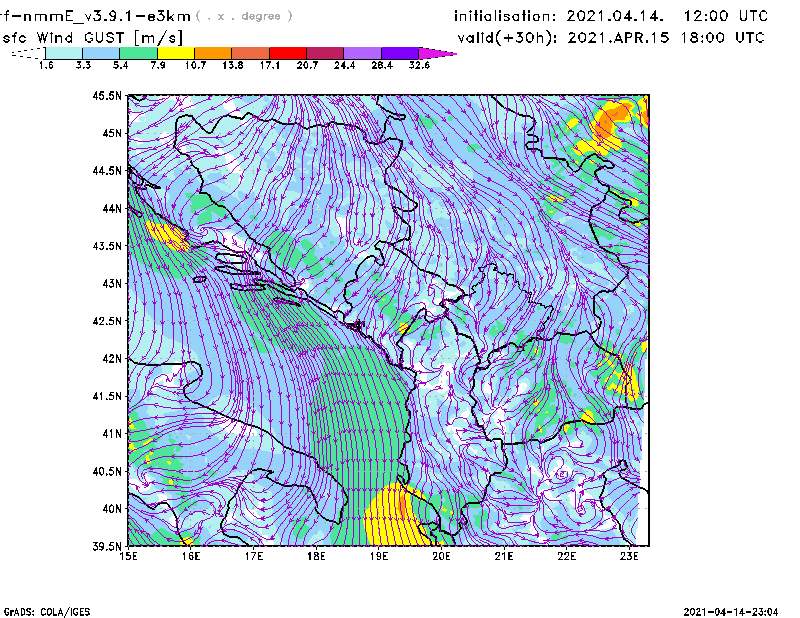Click the 39.5N latitude label

pos(107,546)
